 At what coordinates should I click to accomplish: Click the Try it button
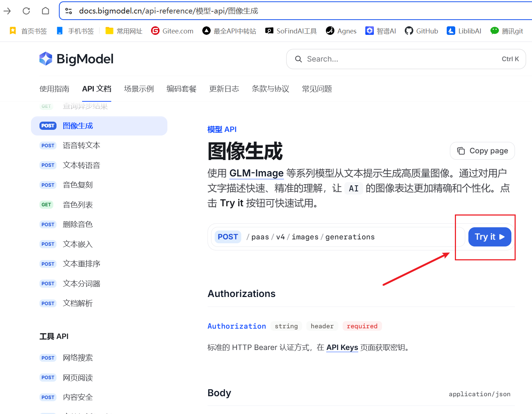[490, 237]
